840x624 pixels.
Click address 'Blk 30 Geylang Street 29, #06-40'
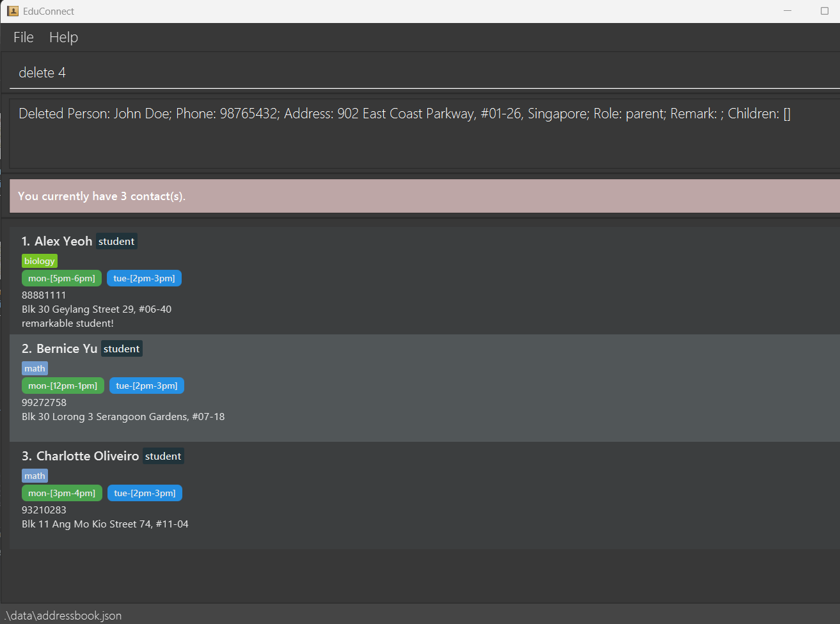(x=97, y=309)
